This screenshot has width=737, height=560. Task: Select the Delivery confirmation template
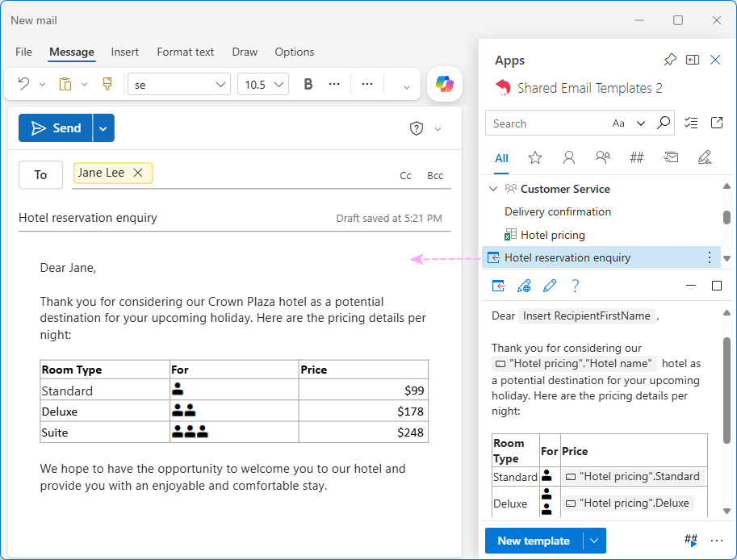(558, 212)
